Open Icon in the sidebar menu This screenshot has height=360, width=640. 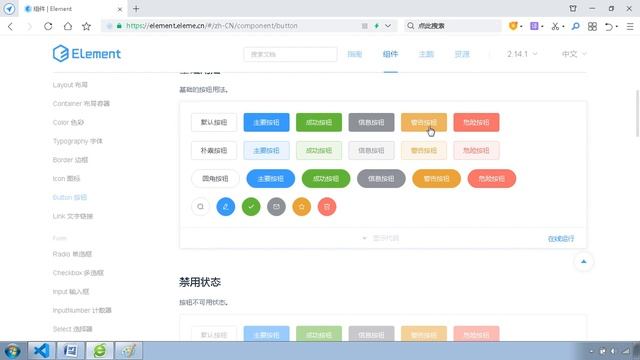pyautogui.click(x=66, y=179)
